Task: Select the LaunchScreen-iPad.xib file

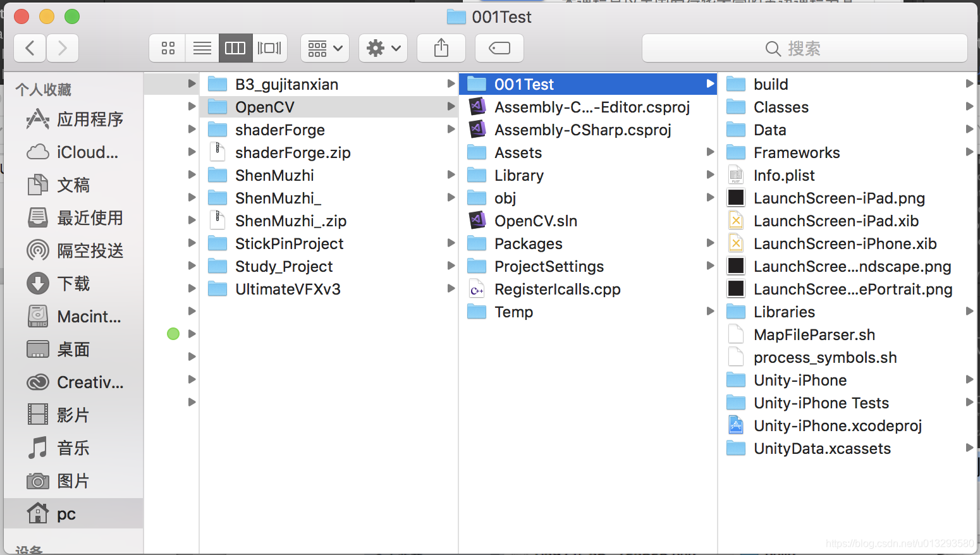Action: (848, 221)
